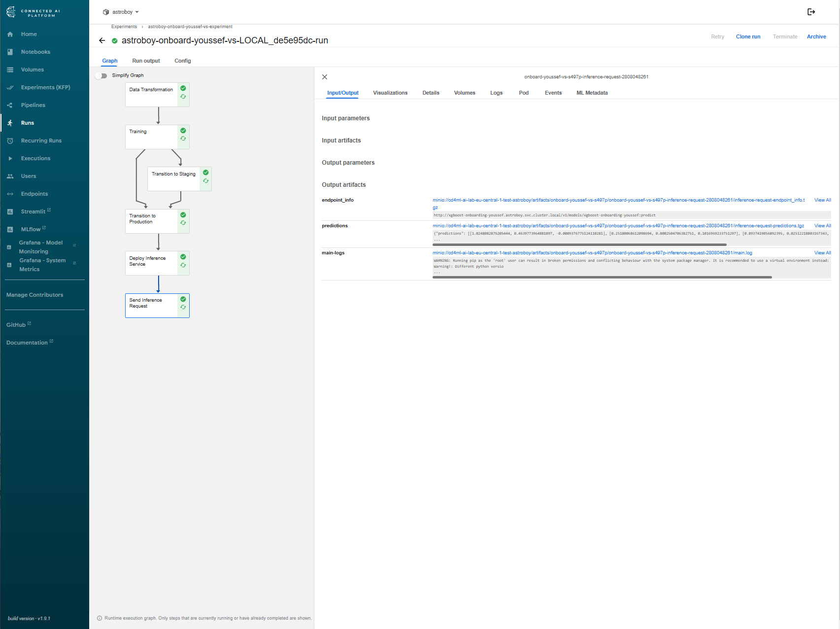This screenshot has width=840, height=629.
Task: Click View All for endpoint_info artifact
Action: pos(822,200)
